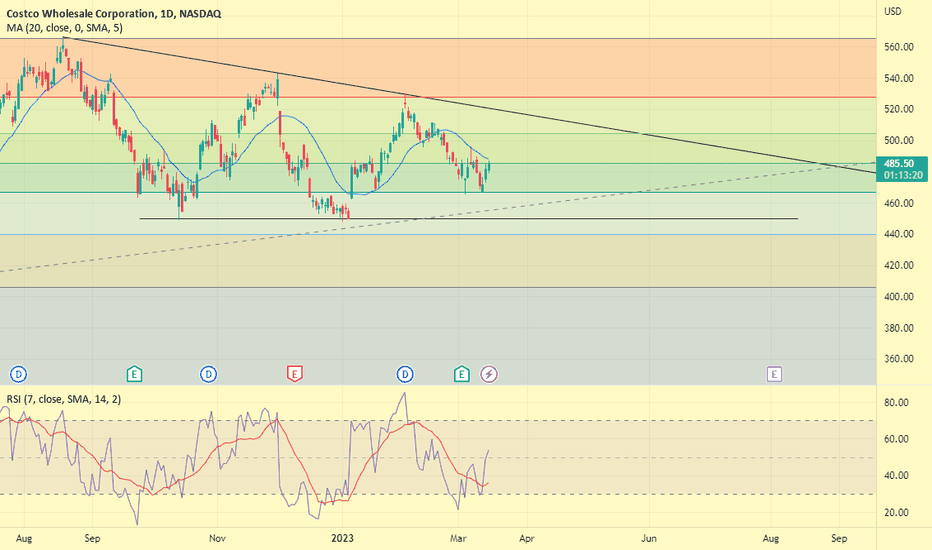Viewport: 932px width, 550px height.
Task: Click the 440.00 price axis label
Action: (x=899, y=234)
